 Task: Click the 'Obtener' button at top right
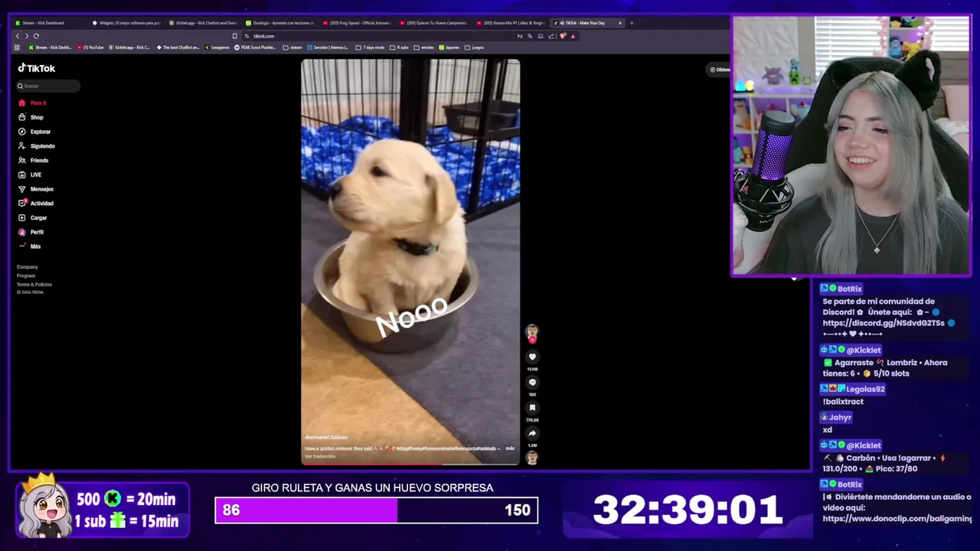pyautogui.click(x=719, y=70)
